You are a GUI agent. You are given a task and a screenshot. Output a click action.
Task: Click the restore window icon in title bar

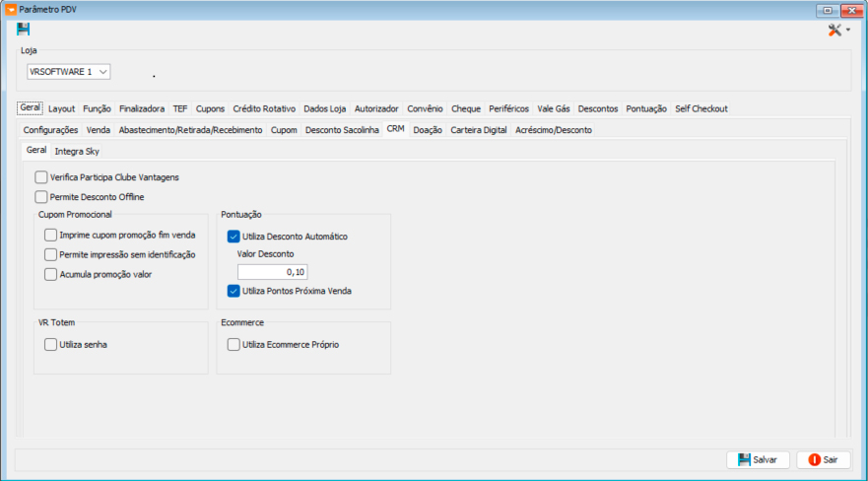pyautogui.click(x=828, y=10)
